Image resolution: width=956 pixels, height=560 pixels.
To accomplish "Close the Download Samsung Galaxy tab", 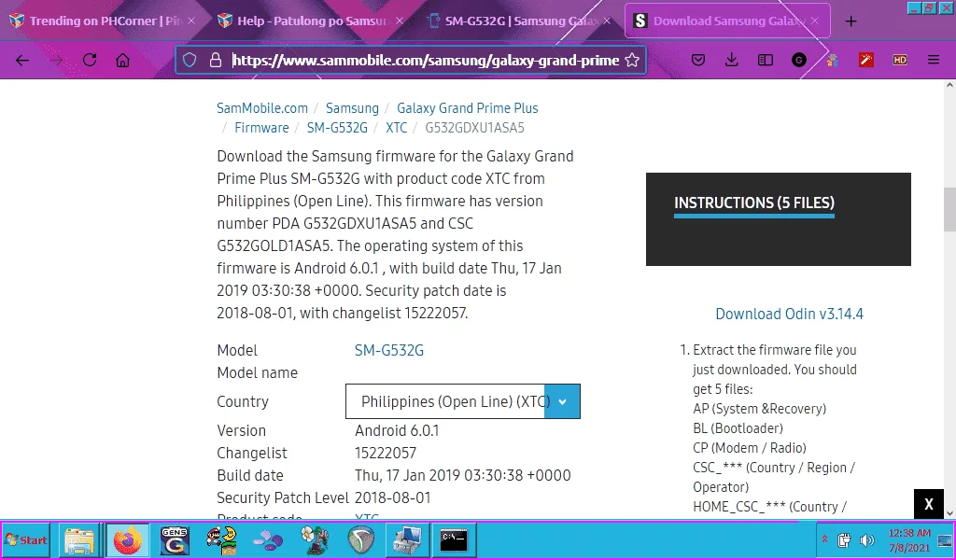I will click(x=815, y=21).
